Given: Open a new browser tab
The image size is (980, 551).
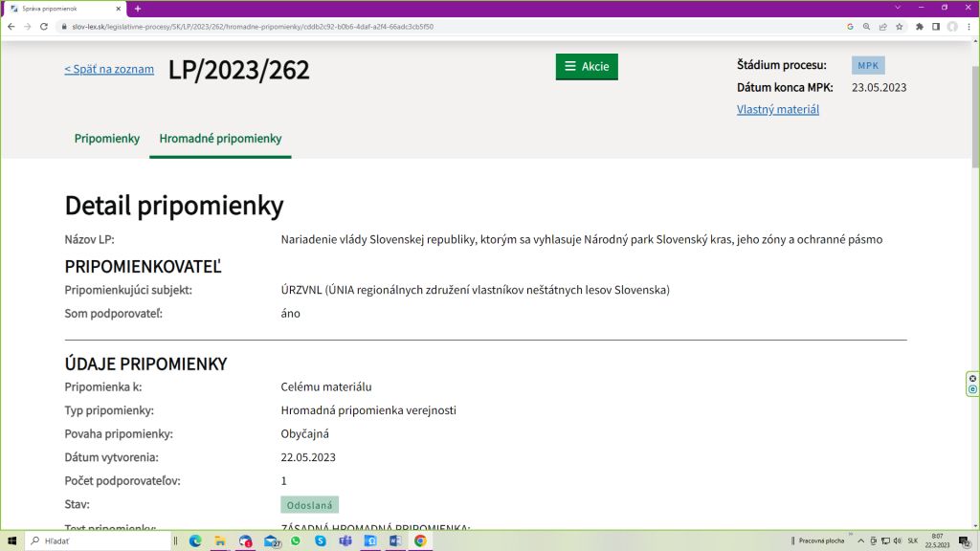Looking at the screenshot, I should tap(138, 9).
